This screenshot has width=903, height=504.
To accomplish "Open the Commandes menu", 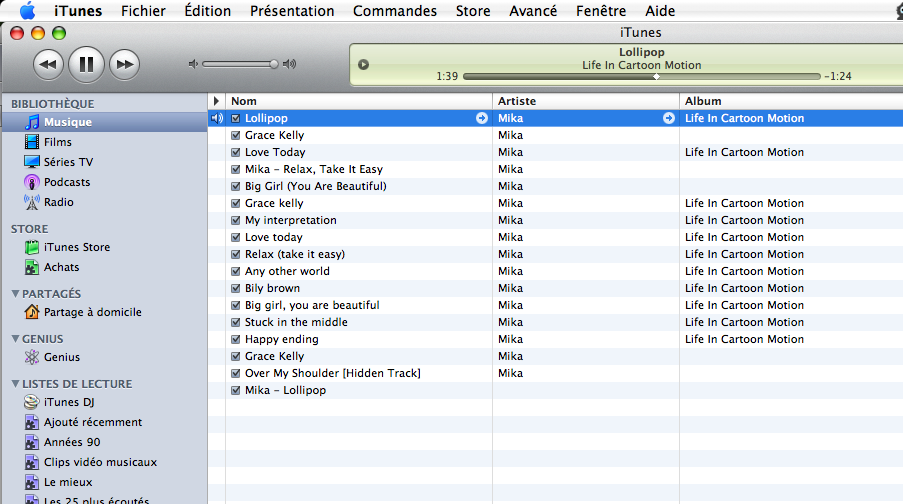I will coord(394,10).
